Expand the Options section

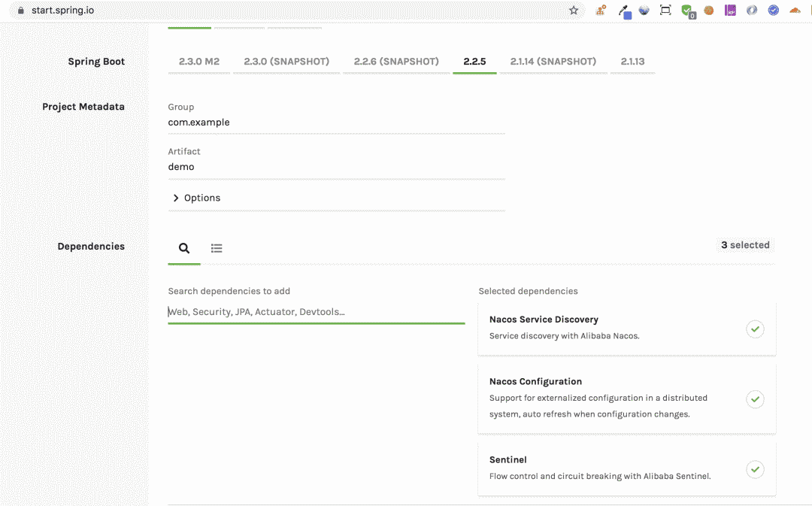pos(197,198)
